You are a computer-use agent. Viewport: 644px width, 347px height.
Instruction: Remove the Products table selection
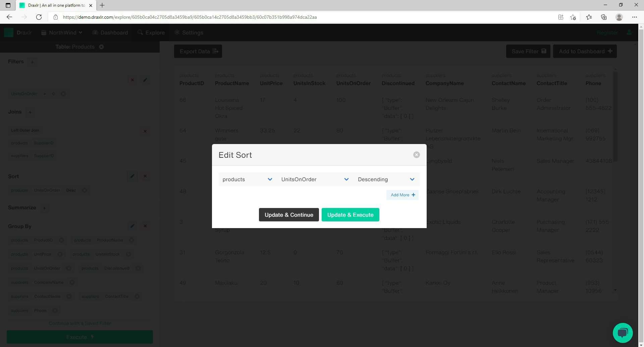pos(101,47)
